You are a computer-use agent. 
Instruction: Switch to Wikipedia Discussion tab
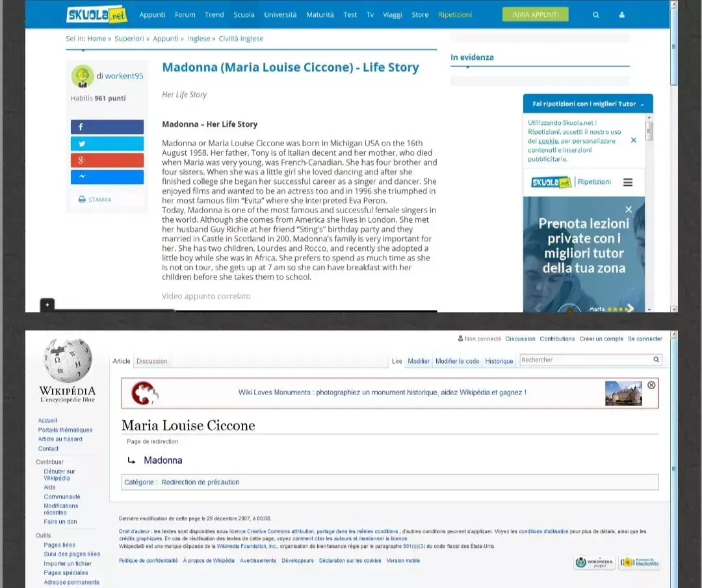pyautogui.click(x=151, y=361)
